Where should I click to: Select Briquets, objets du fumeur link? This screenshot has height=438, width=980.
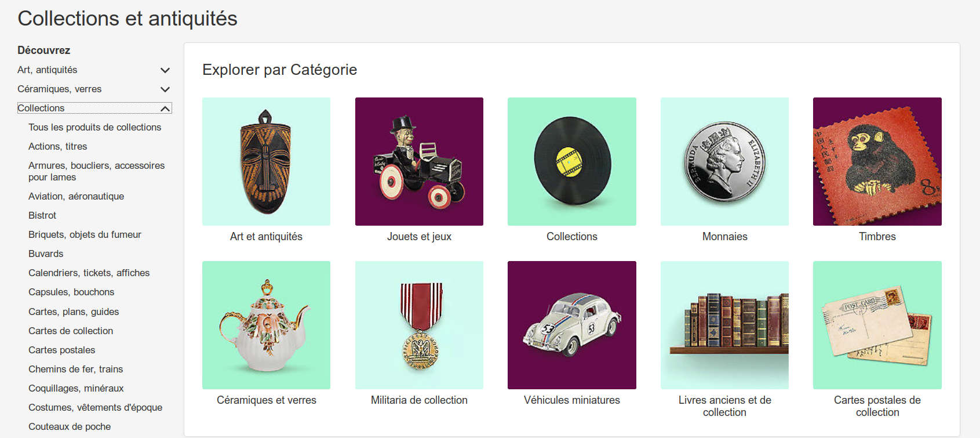click(x=85, y=234)
